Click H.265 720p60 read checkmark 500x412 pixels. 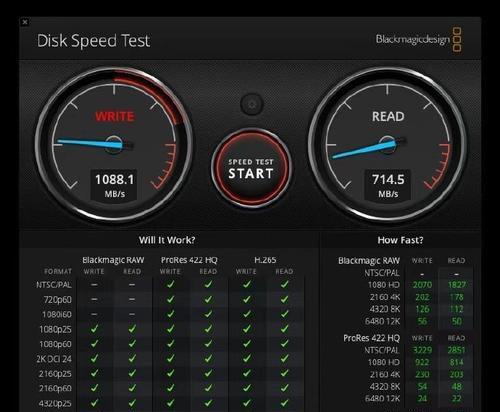click(284, 299)
